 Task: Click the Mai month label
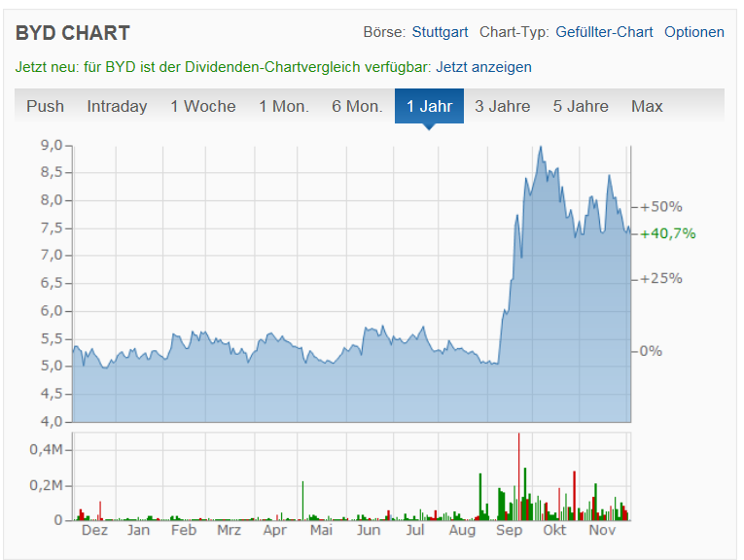click(321, 530)
